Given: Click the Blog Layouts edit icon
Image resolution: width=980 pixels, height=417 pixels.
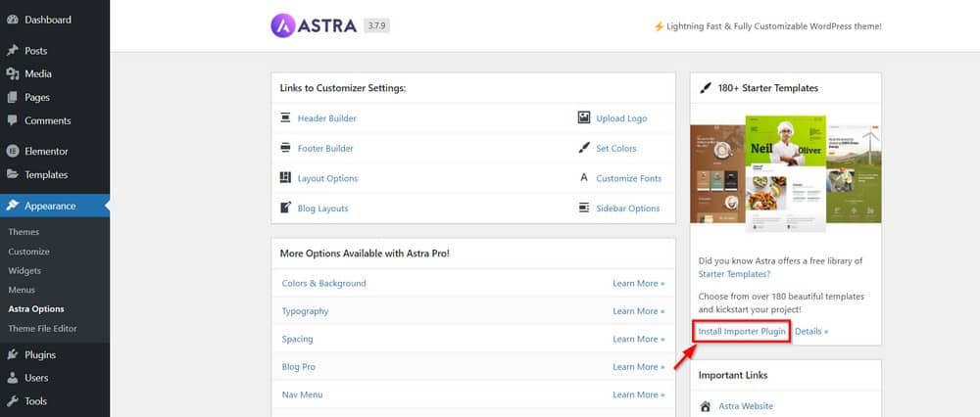Looking at the screenshot, I should [x=285, y=208].
